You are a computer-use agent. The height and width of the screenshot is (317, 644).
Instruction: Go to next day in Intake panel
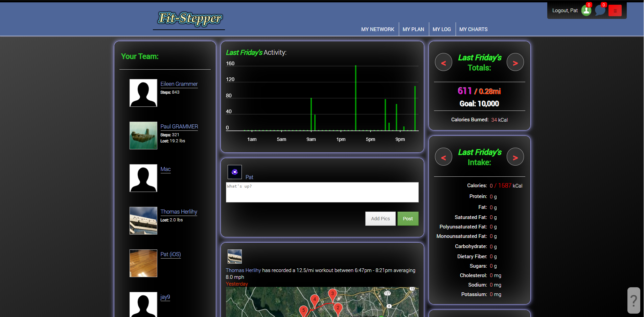(x=515, y=157)
